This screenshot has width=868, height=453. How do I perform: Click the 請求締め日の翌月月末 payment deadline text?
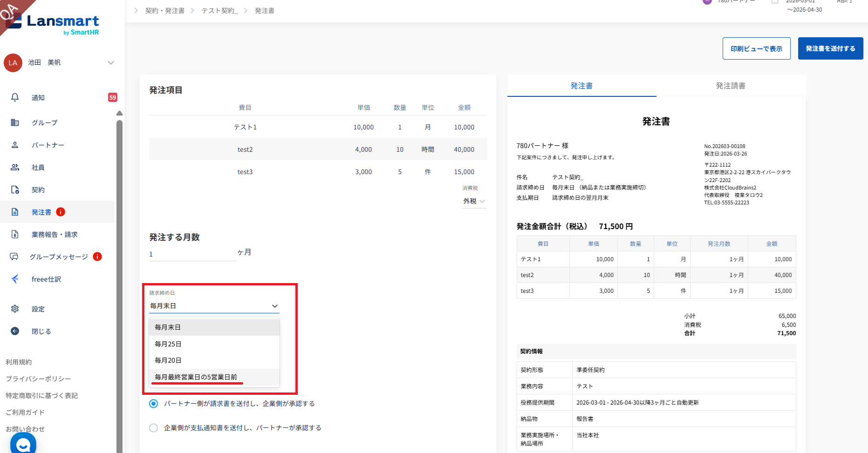click(x=580, y=198)
